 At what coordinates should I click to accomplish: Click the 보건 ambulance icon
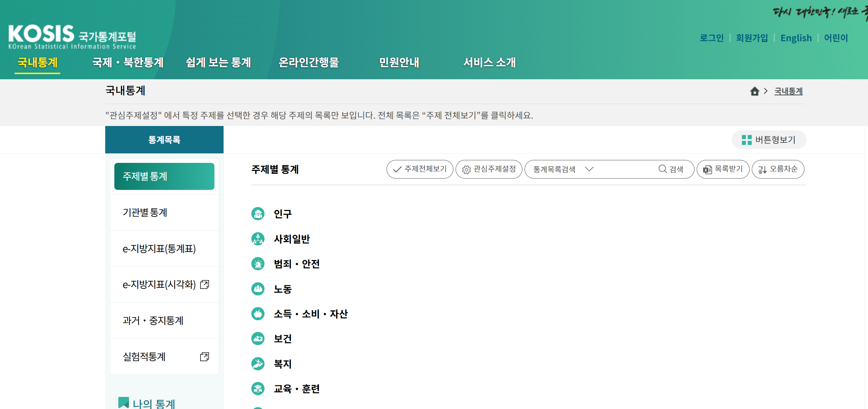click(258, 339)
